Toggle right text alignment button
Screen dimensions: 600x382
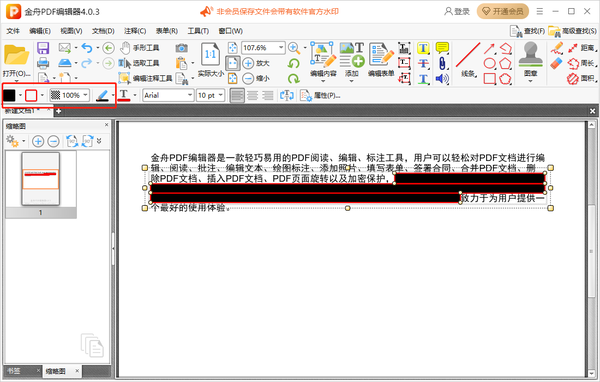pos(267,95)
